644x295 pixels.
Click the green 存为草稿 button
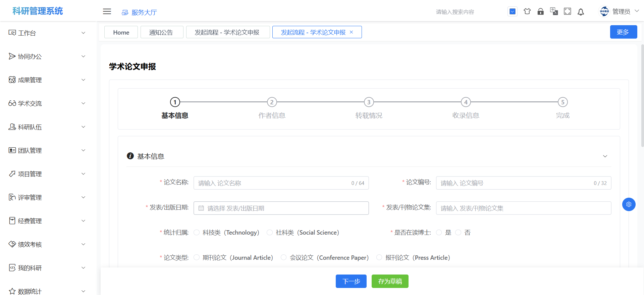point(390,281)
